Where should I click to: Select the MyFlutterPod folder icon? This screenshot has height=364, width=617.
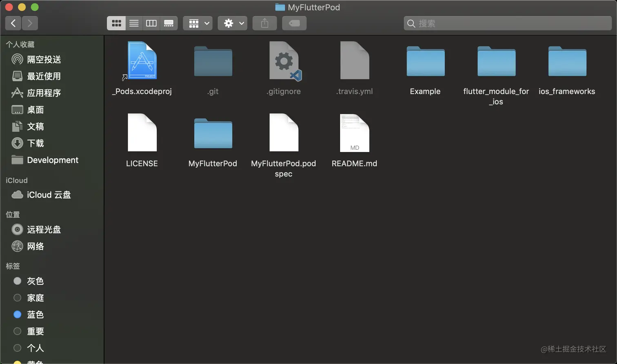[213, 133]
